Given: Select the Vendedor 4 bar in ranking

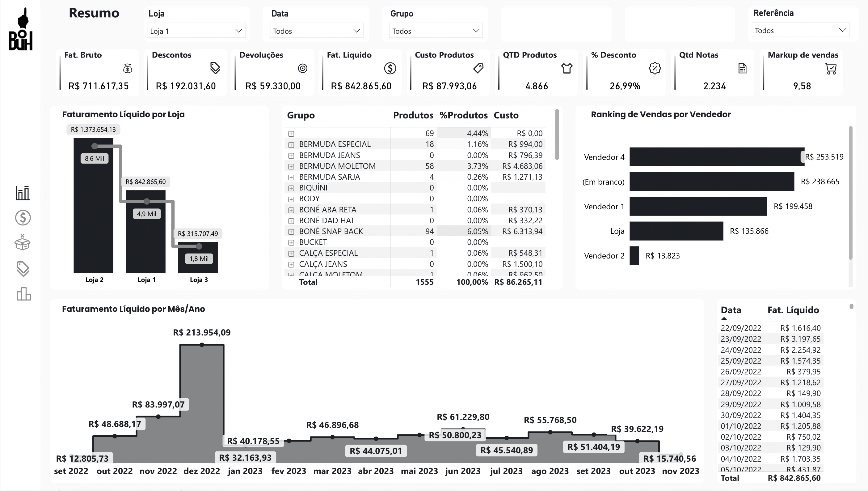Looking at the screenshot, I should (x=716, y=157).
